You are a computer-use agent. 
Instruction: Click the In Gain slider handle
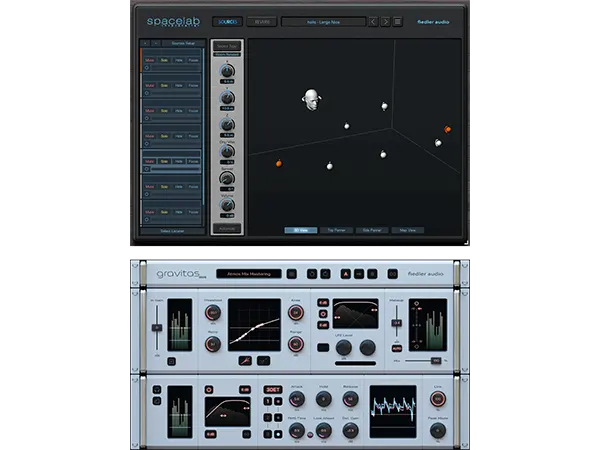(x=157, y=328)
